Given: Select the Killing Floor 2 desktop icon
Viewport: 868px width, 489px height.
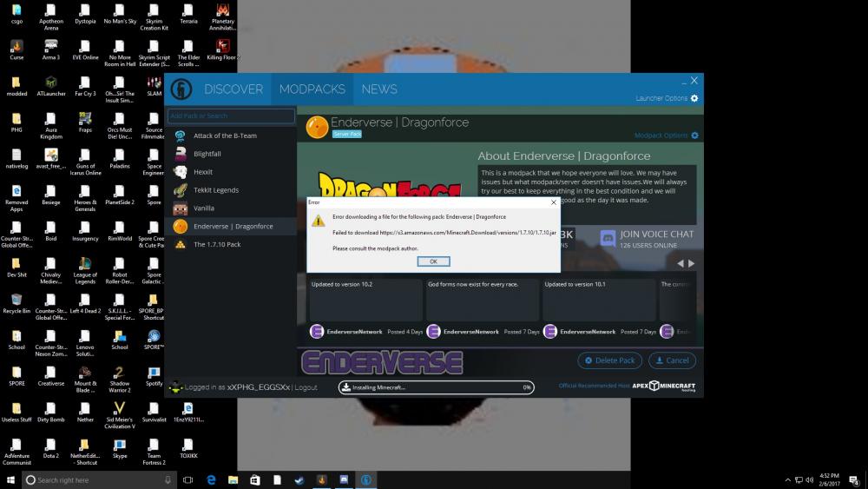Looking at the screenshot, I should pyautogui.click(x=222, y=50).
